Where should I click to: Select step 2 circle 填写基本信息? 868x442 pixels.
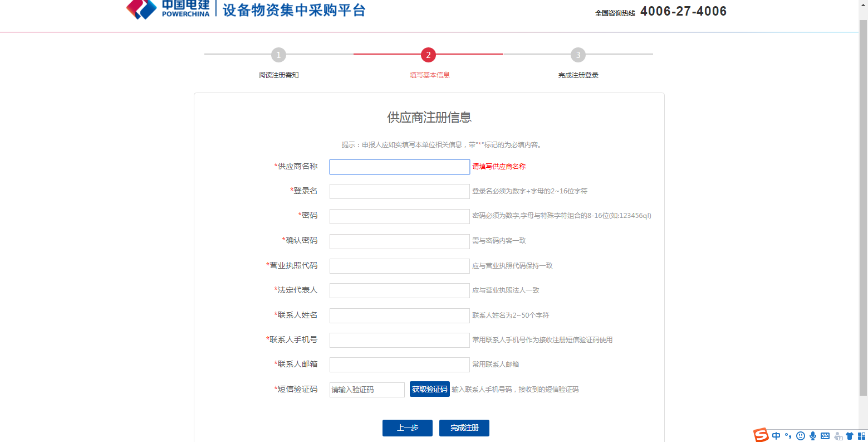428,55
